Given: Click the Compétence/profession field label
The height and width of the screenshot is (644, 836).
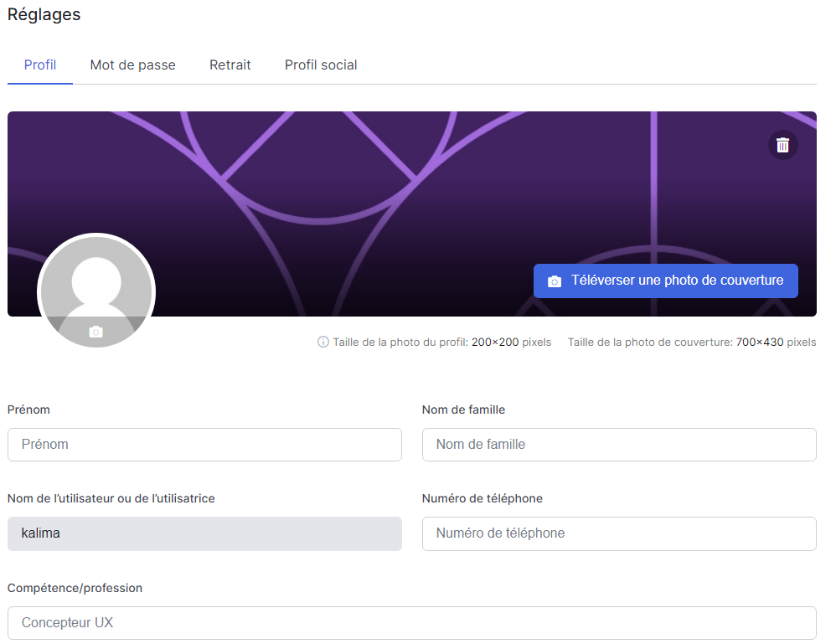Looking at the screenshot, I should [x=75, y=588].
